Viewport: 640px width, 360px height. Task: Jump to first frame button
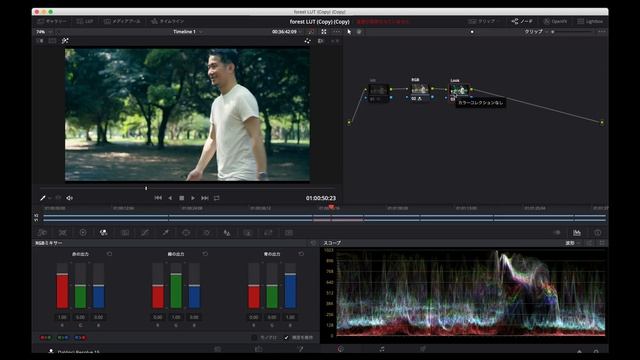coord(158,198)
